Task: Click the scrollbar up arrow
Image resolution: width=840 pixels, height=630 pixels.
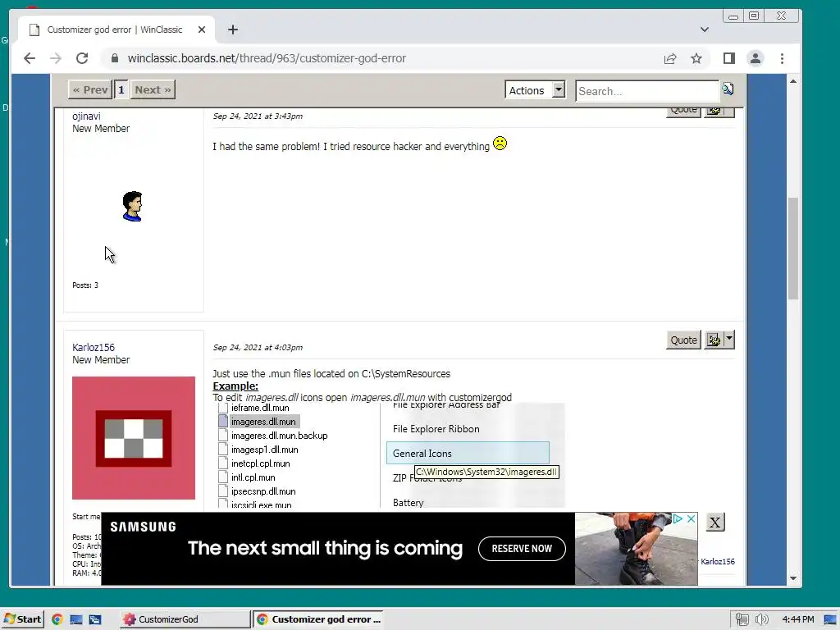Action: [x=793, y=81]
